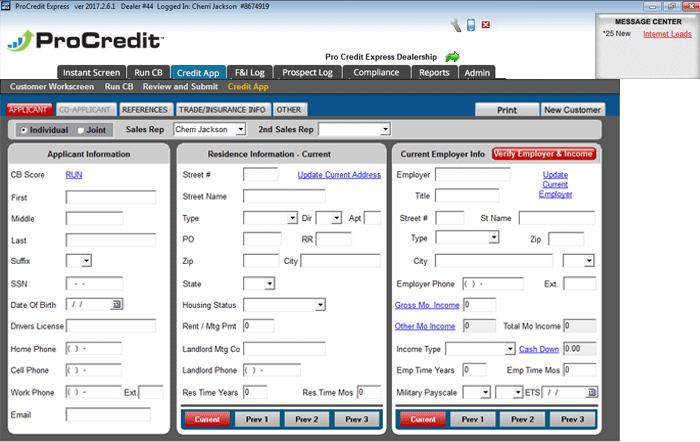The width and height of the screenshot is (700, 442).
Task: Click the New Customer button
Action: [x=572, y=110]
